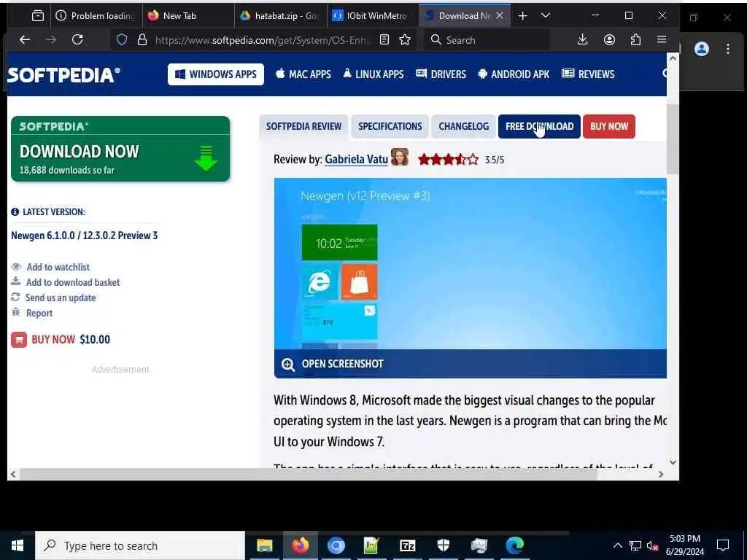Click the reviewer avatar photo

click(400, 157)
